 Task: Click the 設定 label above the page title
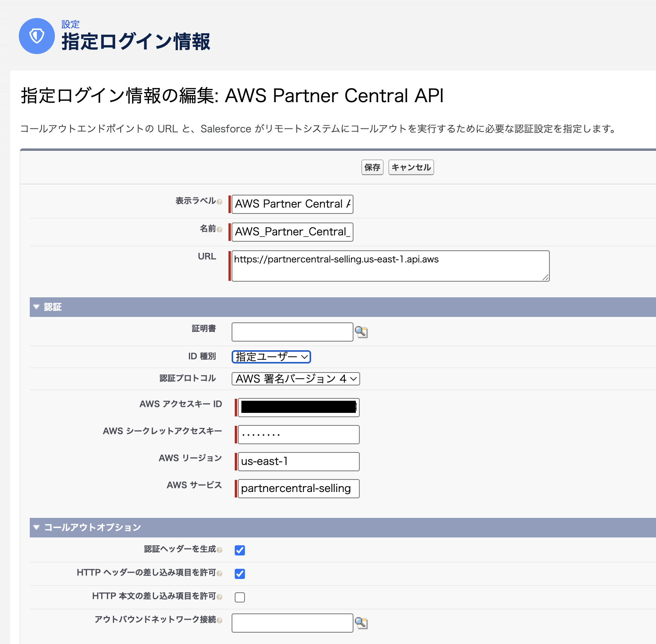pyautogui.click(x=71, y=24)
